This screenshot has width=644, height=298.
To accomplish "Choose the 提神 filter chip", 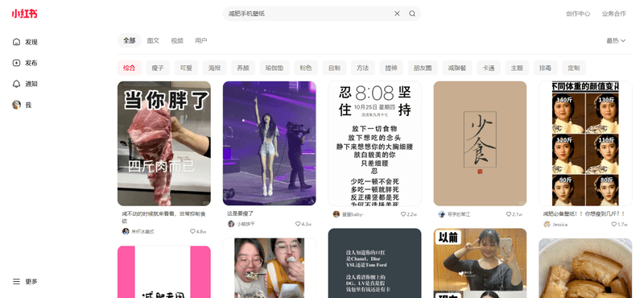I will pyautogui.click(x=391, y=68).
